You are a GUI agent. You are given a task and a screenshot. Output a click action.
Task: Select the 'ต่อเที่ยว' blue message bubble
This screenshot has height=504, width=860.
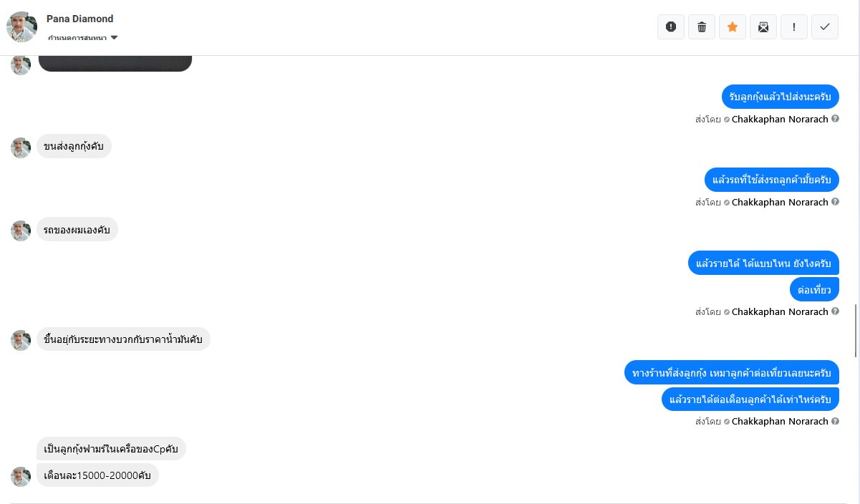click(815, 289)
